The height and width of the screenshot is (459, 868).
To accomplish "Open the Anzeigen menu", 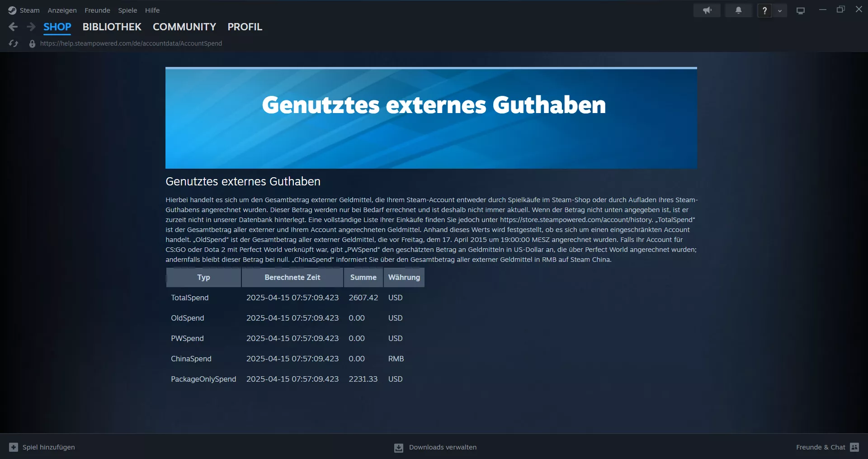I will click(x=62, y=10).
